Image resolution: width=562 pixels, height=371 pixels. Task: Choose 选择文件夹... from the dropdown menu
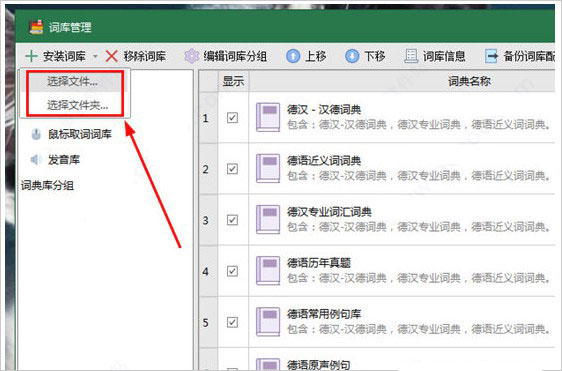click(78, 105)
